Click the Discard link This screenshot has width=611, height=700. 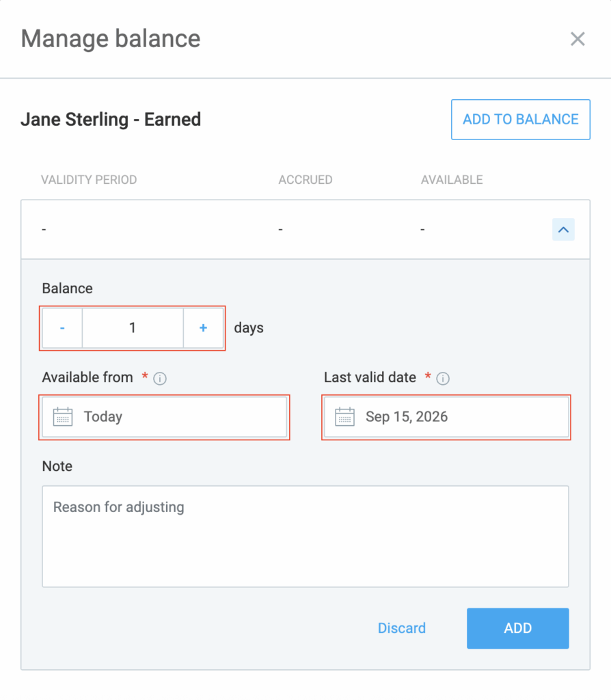[401, 628]
